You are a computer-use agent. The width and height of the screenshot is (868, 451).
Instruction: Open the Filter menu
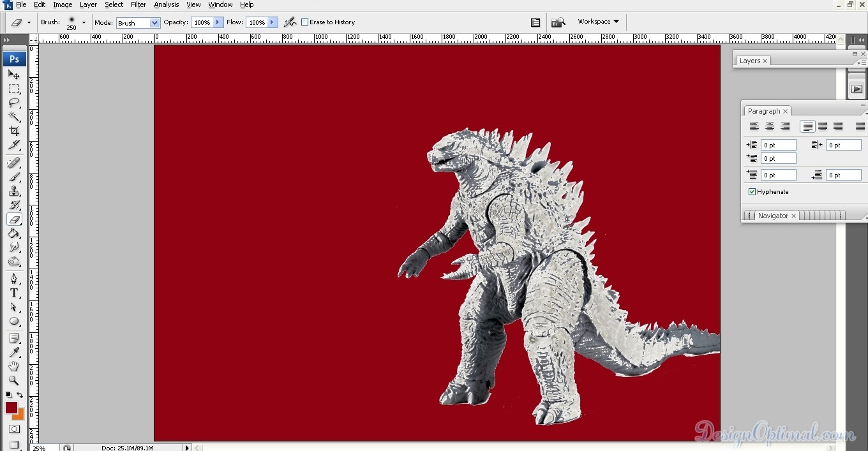(138, 4)
